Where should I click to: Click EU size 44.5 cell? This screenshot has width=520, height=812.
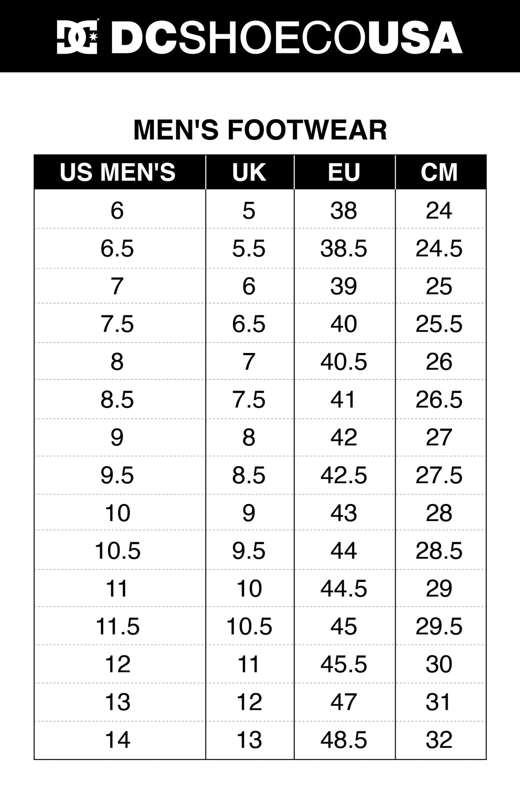tap(345, 588)
